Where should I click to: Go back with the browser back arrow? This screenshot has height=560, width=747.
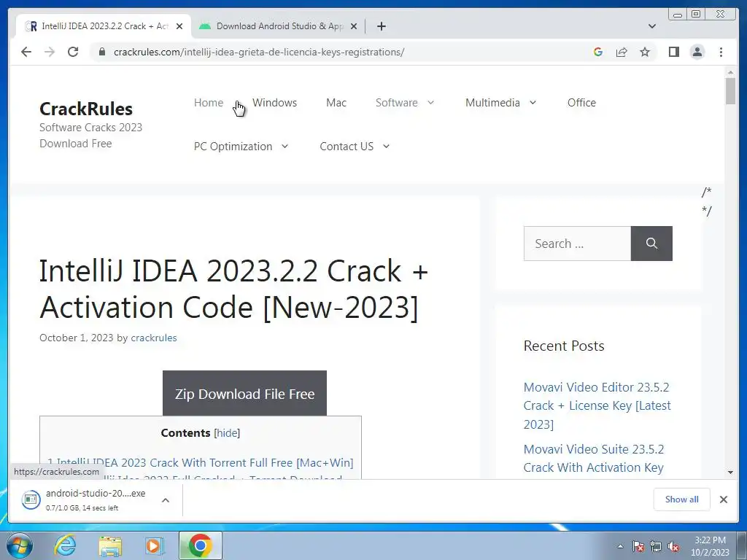[x=26, y=52]
